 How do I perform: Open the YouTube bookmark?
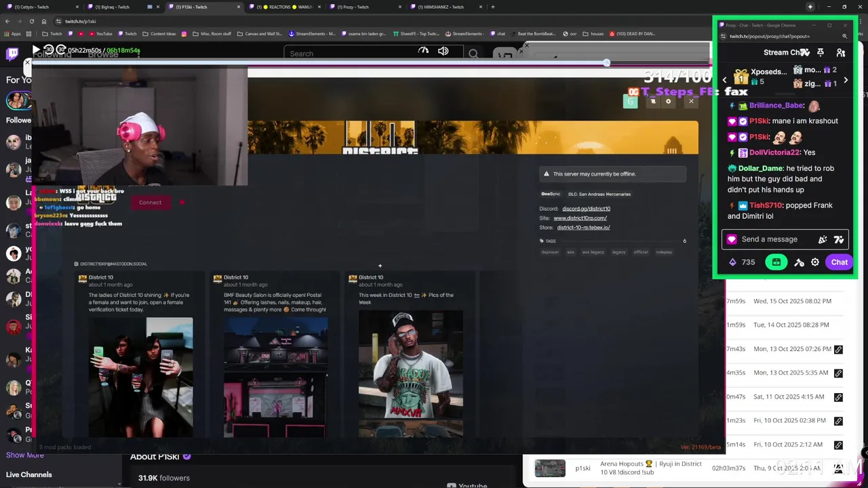point(100,33)
